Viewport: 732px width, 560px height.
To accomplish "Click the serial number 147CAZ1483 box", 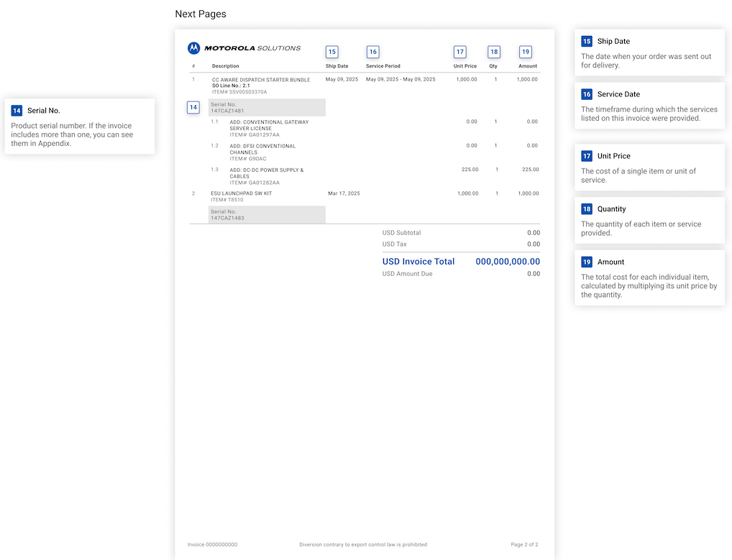I will [267, 215].
